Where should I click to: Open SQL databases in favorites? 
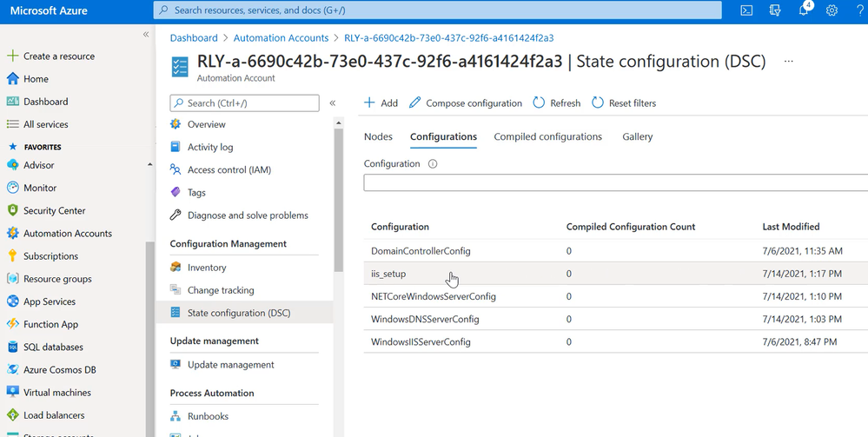point(53,347)
